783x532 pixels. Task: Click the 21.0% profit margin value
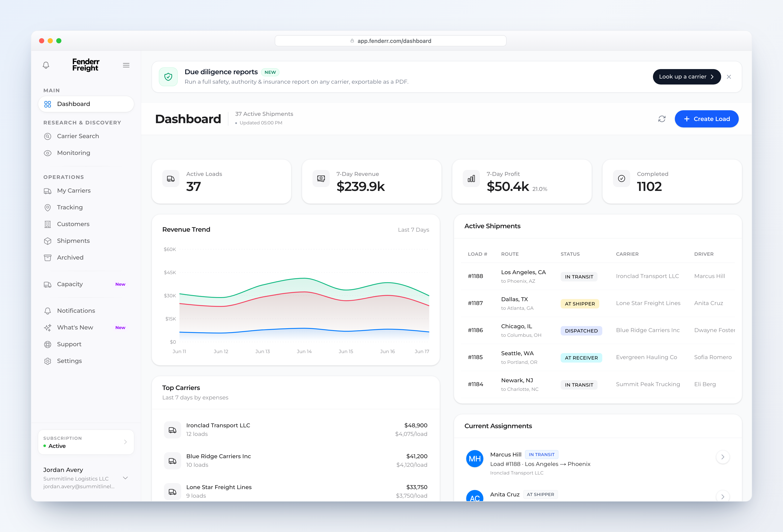[x=540, y=189]
